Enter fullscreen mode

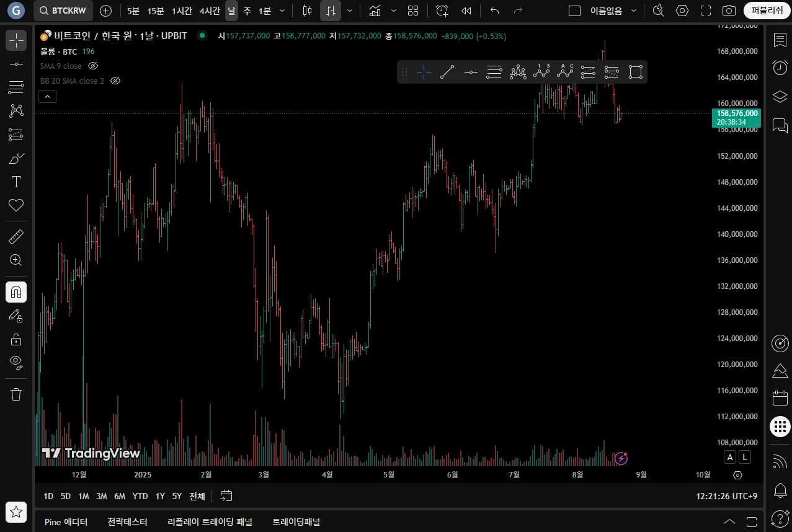[x=706, y=11]
